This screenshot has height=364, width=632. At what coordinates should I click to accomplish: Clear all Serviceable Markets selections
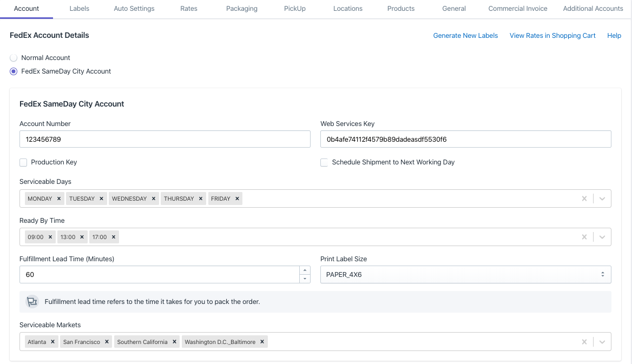coord(584,342)
